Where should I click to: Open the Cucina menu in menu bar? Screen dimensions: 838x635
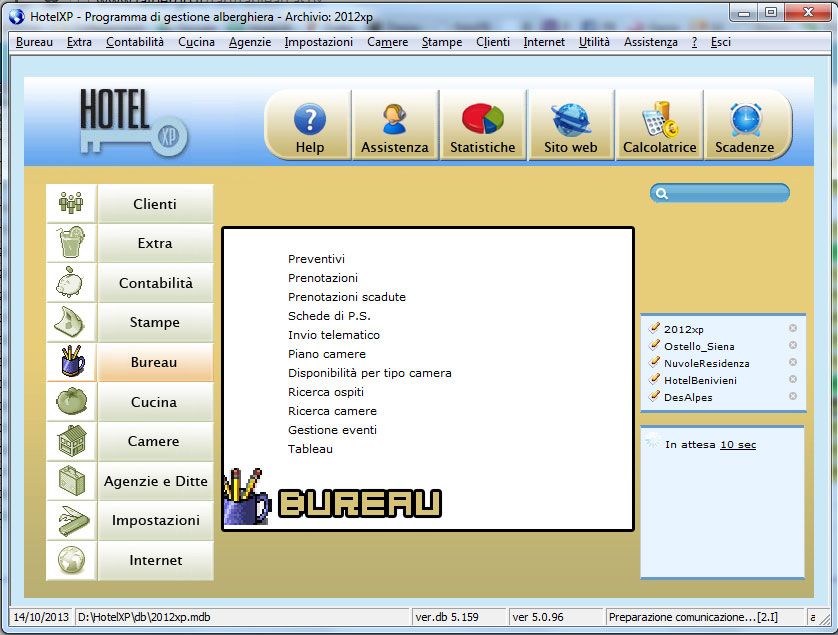click(196, 42)
